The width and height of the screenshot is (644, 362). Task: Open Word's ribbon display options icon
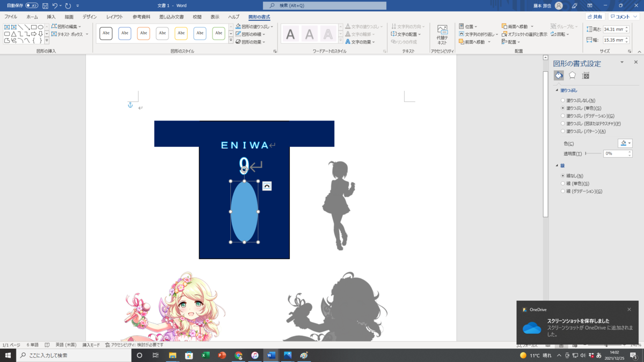point(590,5)
